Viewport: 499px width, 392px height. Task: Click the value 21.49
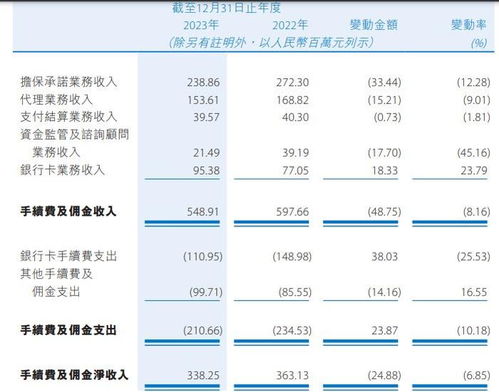tap(206, 153)
